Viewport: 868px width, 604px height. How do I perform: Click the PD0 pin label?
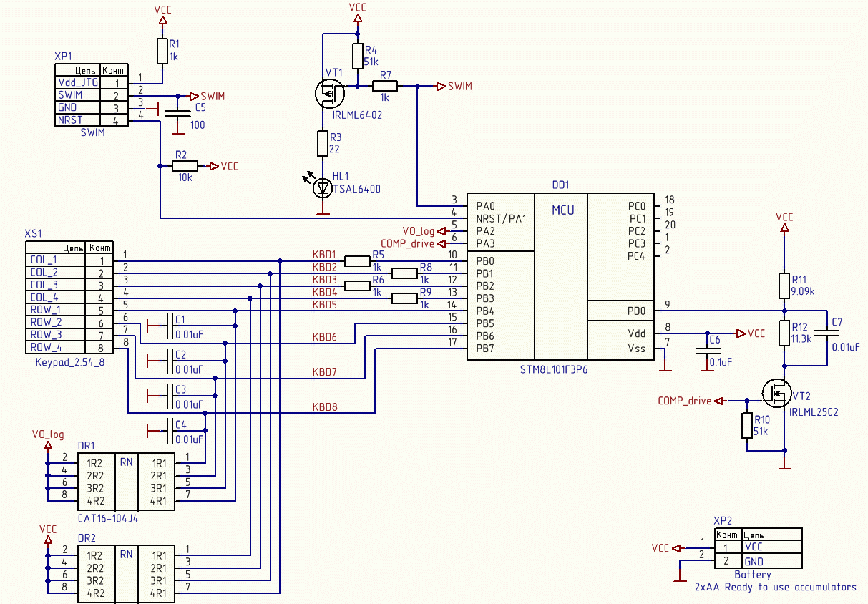pos(637,311)
